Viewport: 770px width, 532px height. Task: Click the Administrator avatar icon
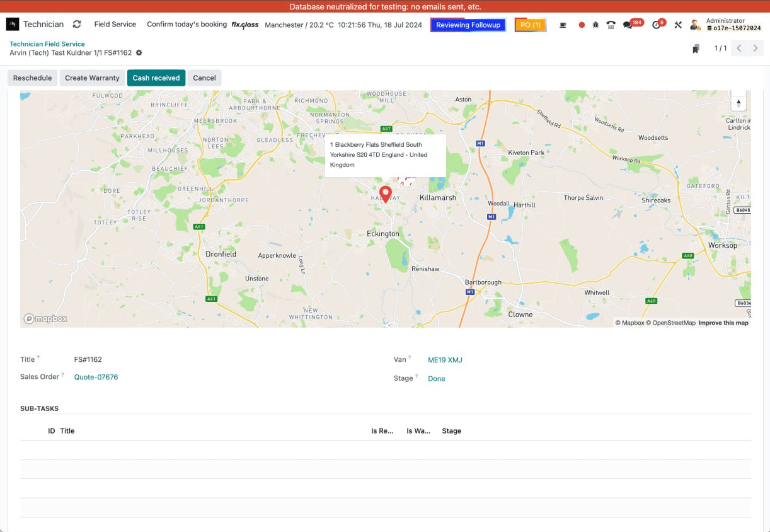pyautogui.click(x=695, y=25)
